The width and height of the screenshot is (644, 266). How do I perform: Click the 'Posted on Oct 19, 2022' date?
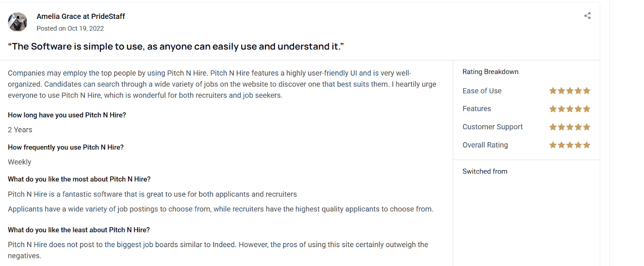70,29
